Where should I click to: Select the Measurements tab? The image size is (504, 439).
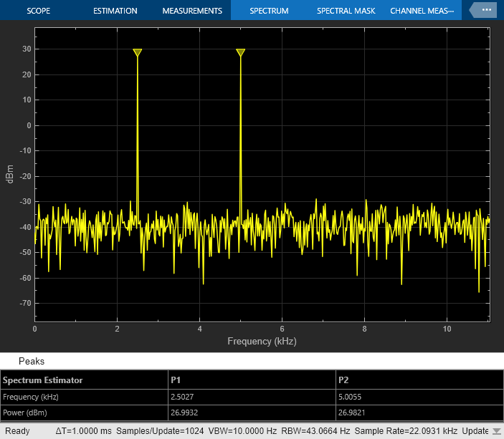coord(192,11)
